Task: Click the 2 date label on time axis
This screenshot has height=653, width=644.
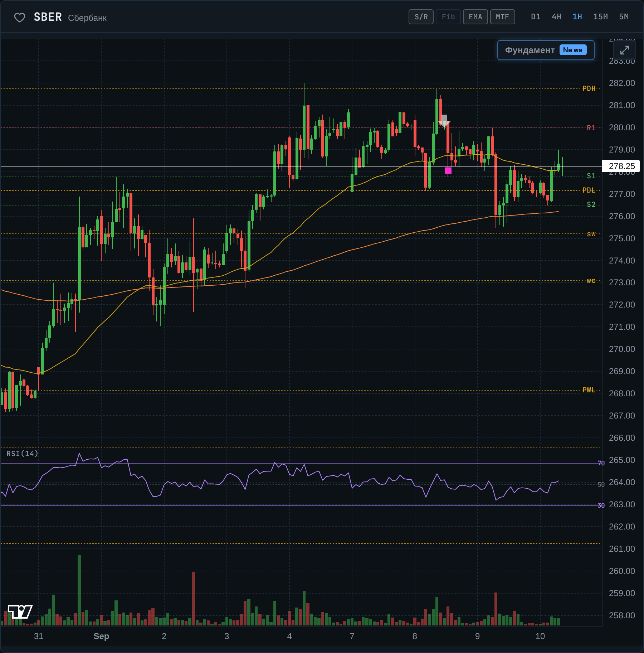Action: pos(164,636)
